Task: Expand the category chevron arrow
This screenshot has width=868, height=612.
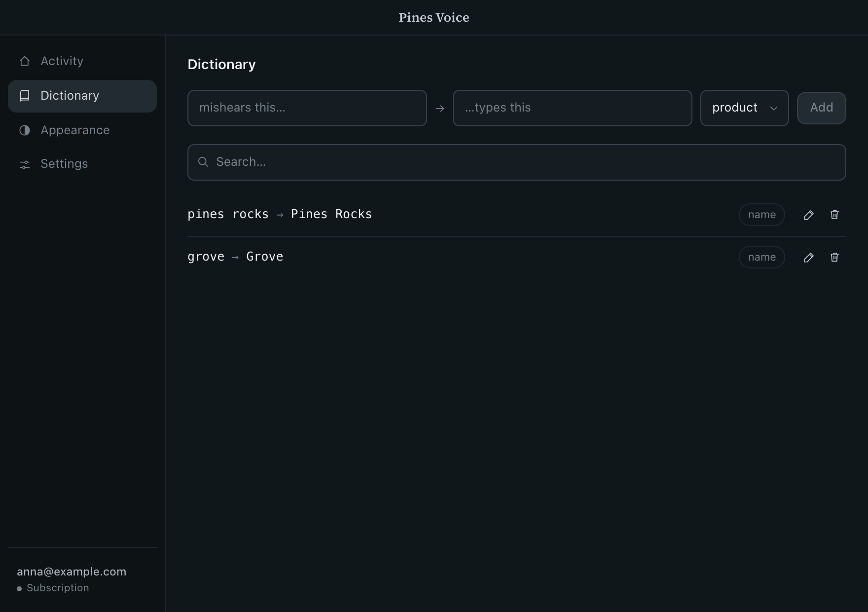Action: click(x=774, y=108)
